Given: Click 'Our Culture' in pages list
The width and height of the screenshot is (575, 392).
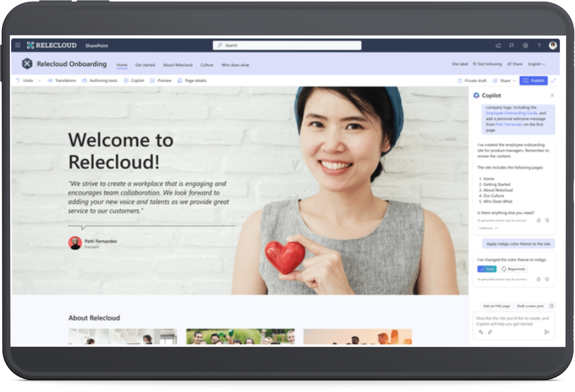Looking at the screenshot, I should [x=494, y=195].
